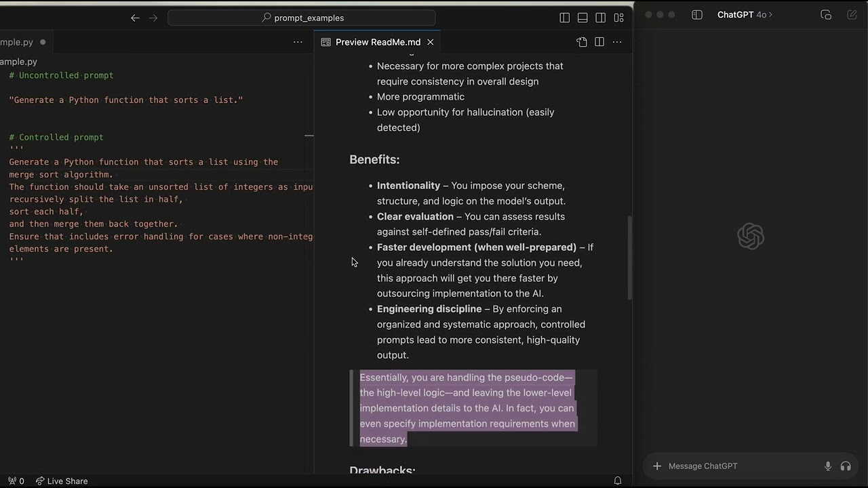Screen dimensions: 868x488
Task: Go forward with the right arrow
Action: 153,18
